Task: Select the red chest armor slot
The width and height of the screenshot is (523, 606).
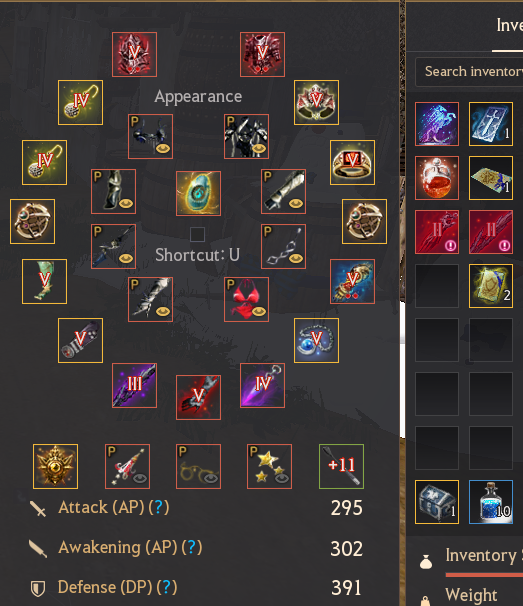Action: (x=262, y=54)
